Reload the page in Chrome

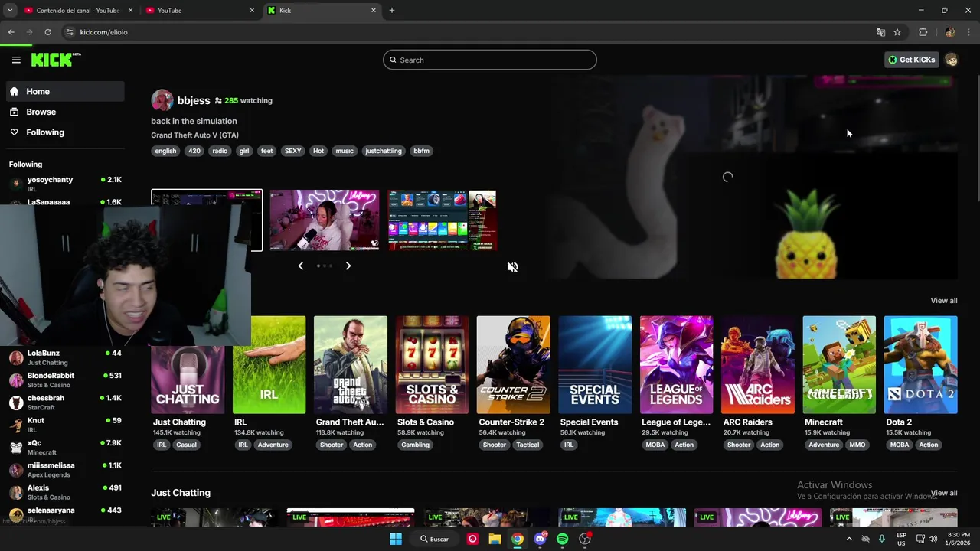point(47,32)
